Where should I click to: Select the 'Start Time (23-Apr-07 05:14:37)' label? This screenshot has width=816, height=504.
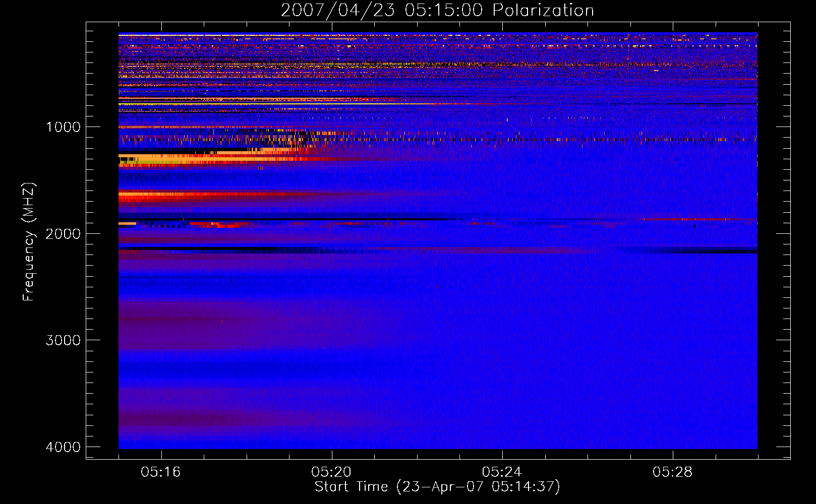(x=437, y=487)
